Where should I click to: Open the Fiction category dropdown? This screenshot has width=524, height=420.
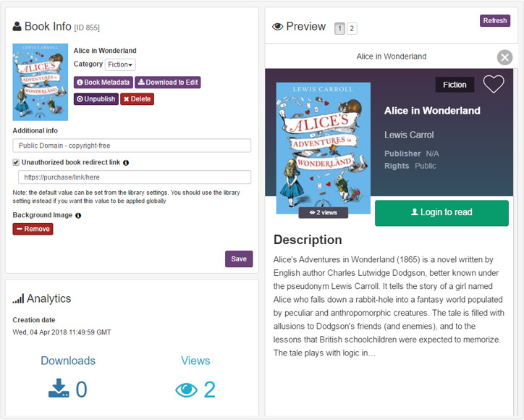point(120,64)
